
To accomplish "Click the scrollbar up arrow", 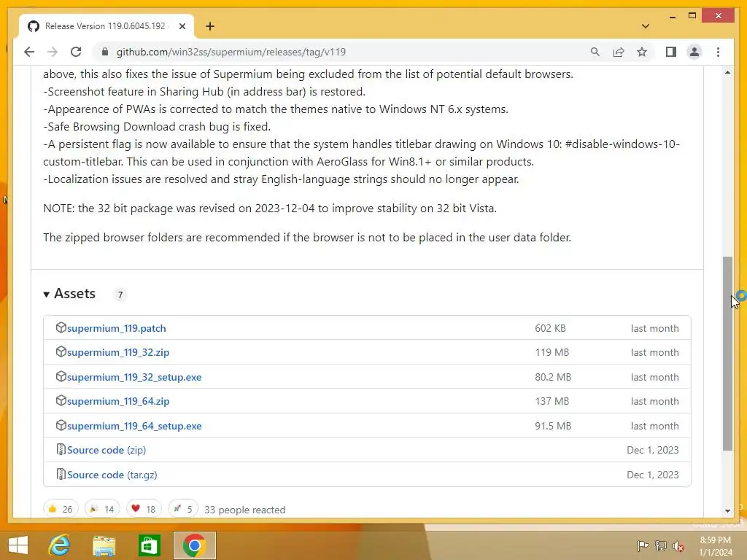I will [x=727, y=72].
